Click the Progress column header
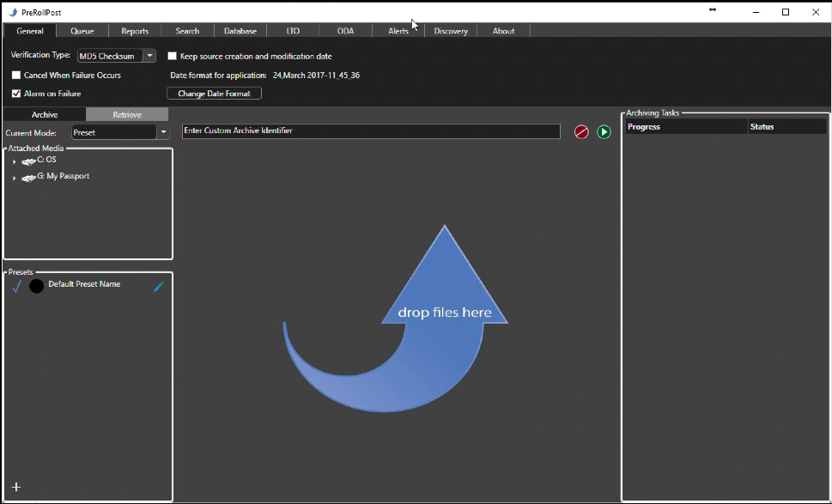 coord(687,127)
